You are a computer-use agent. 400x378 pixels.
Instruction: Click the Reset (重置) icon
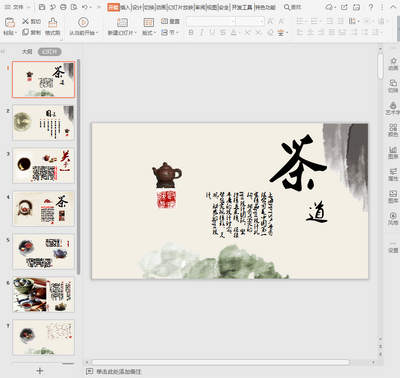[x=164, y=21]
